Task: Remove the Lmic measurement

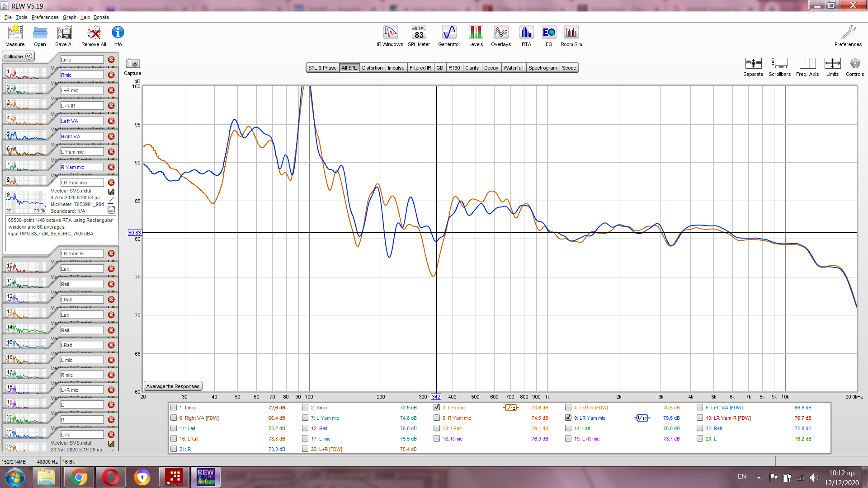Action: pyautogui.click(x=111, y=60)
